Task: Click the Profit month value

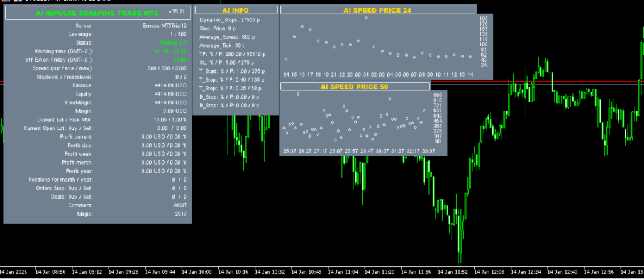Action: pos(164,163)
